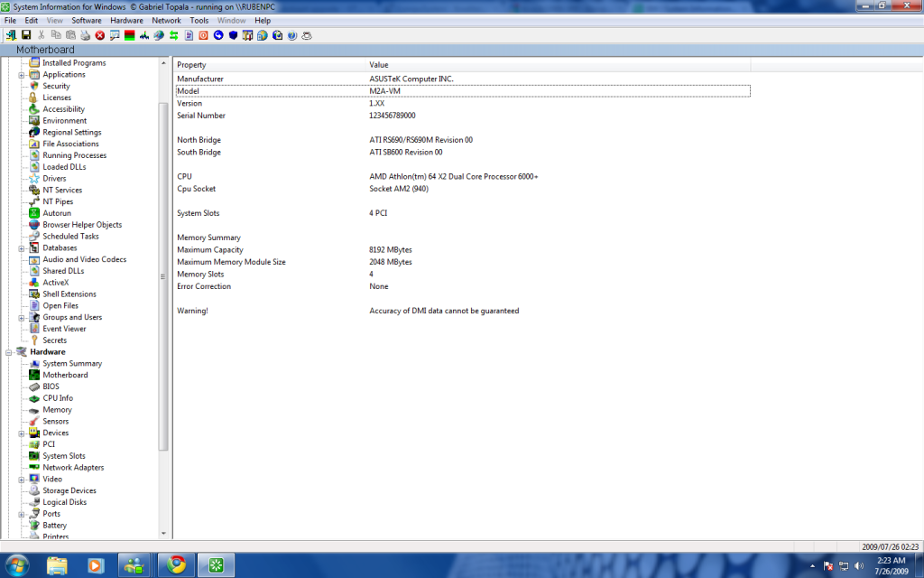Click the red X stop toolbar icon
Screen dimensions: 924x578
[100, 35]
